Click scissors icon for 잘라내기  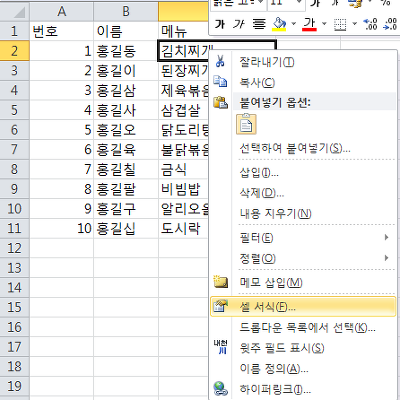(x=220, y=61)
